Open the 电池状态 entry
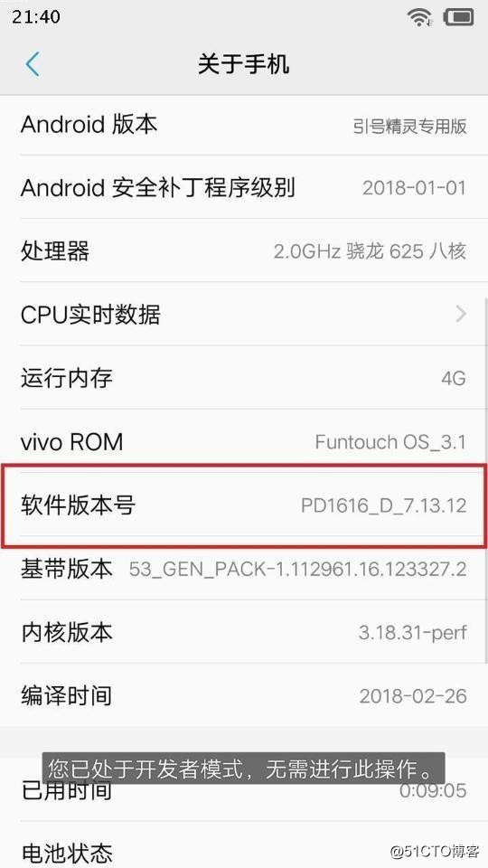The width and height of the screenshot is (488, 868). click(x=244, y=847)
